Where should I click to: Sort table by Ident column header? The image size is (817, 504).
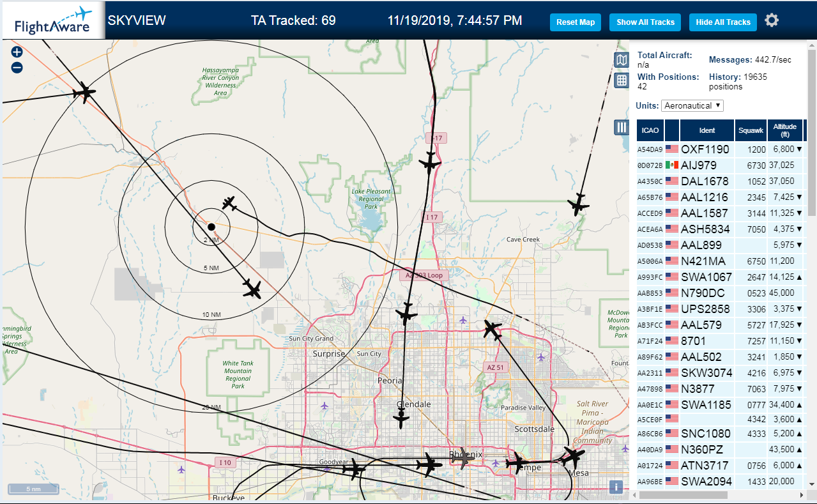(707, 130)
